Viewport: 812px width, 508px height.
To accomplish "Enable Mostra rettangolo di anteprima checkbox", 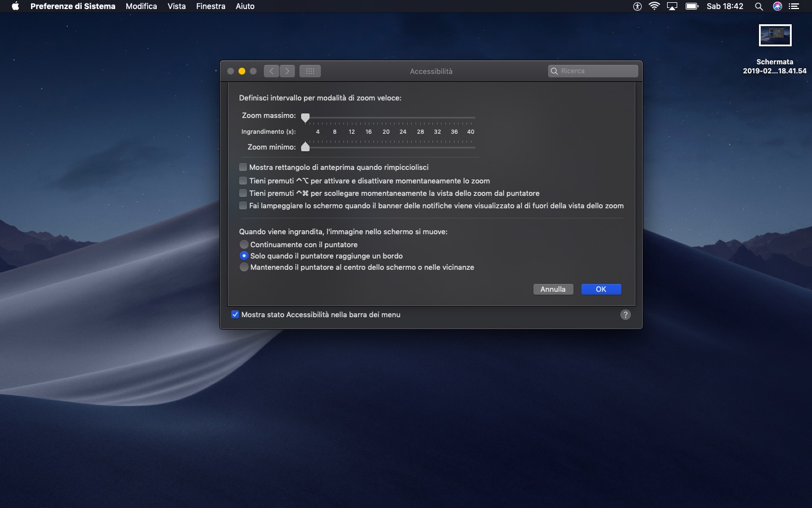I will (x=243, y=167).
